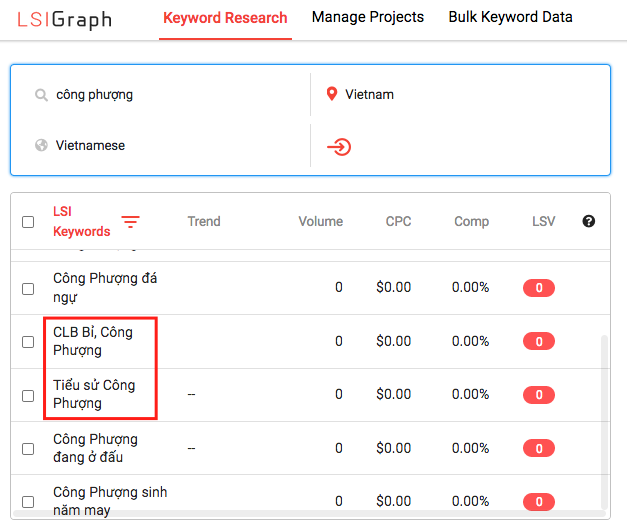627x529 pixels.
Task: Click the keyword search input field
Action: (x=160, y=95)
